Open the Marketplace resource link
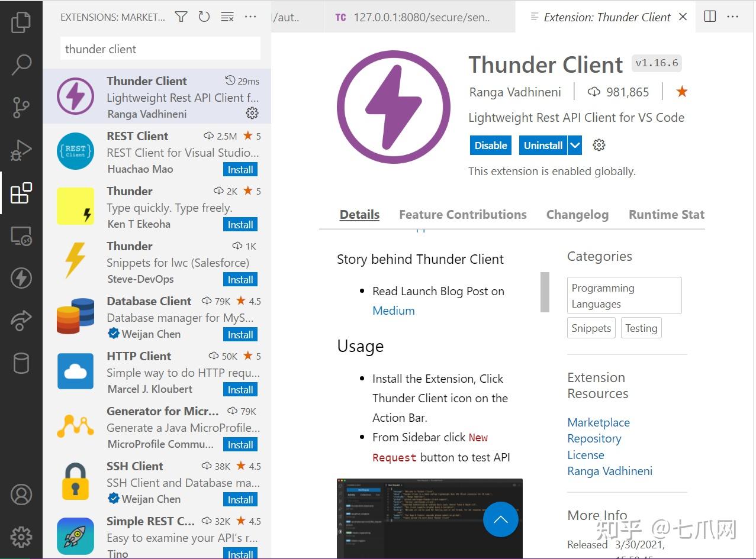The image size is (756, 559). pyautogui.click(x=598, y=422)
